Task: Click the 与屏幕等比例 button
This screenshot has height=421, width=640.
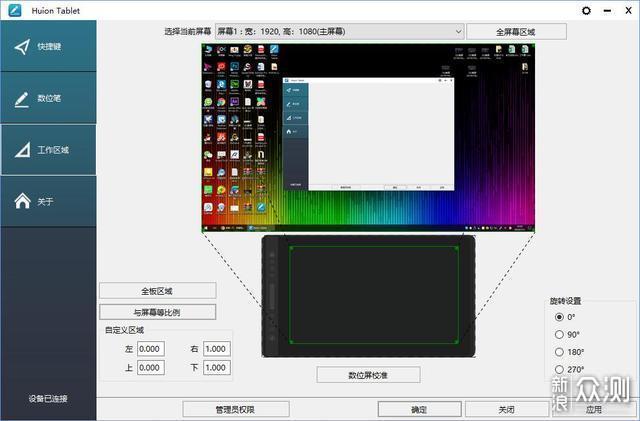Action: tap(158, 312)
